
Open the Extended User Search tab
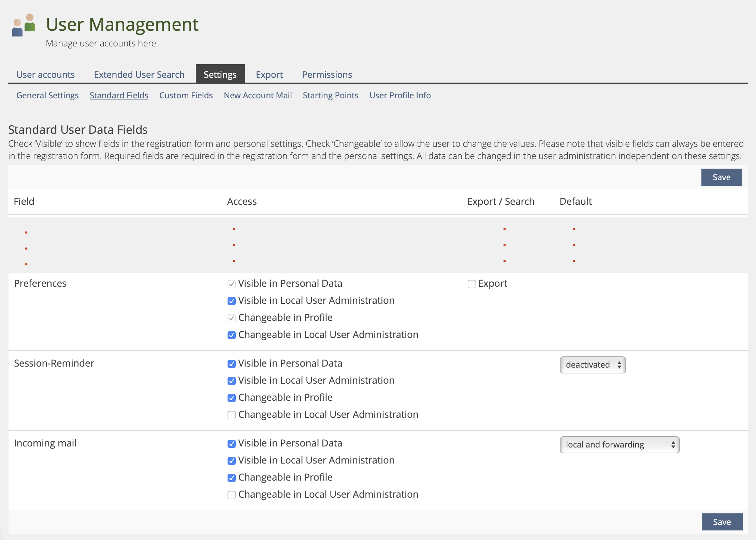139,74
